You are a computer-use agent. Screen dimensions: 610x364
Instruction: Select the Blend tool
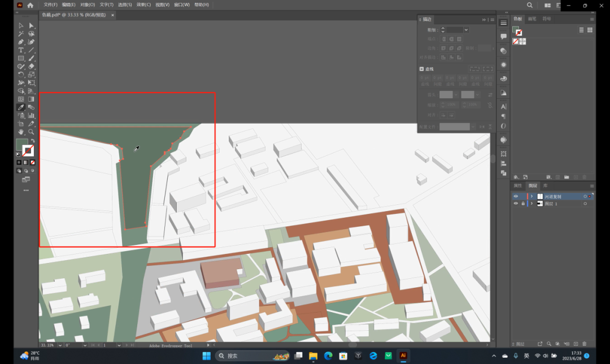pyautogui.click(x=32, y=107)
